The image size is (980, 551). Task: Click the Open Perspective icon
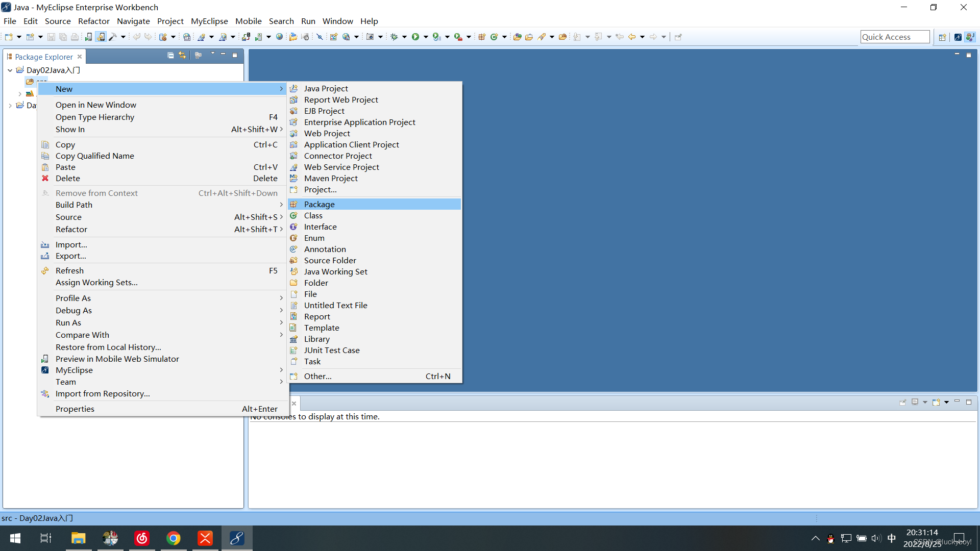942,37
